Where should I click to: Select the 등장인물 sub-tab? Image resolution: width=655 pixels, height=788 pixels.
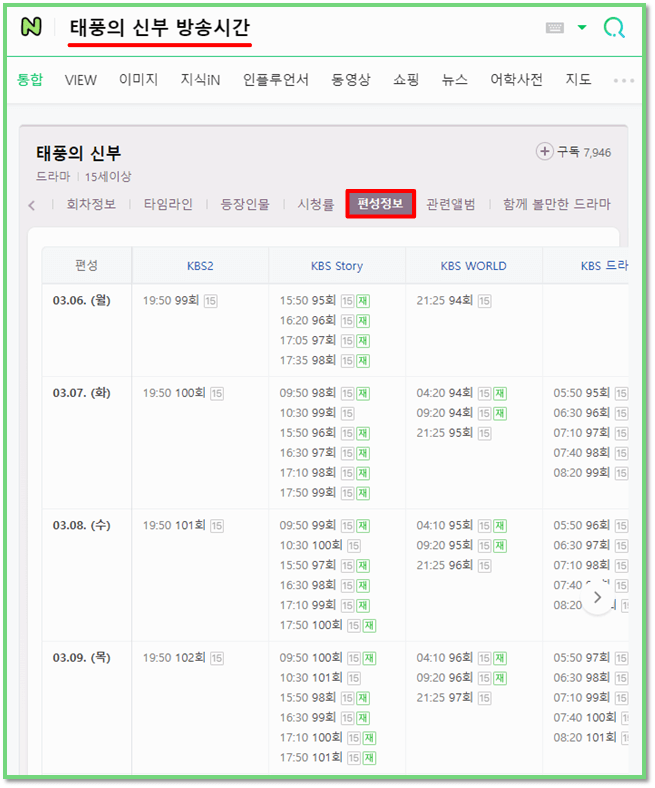click(245, 204)
